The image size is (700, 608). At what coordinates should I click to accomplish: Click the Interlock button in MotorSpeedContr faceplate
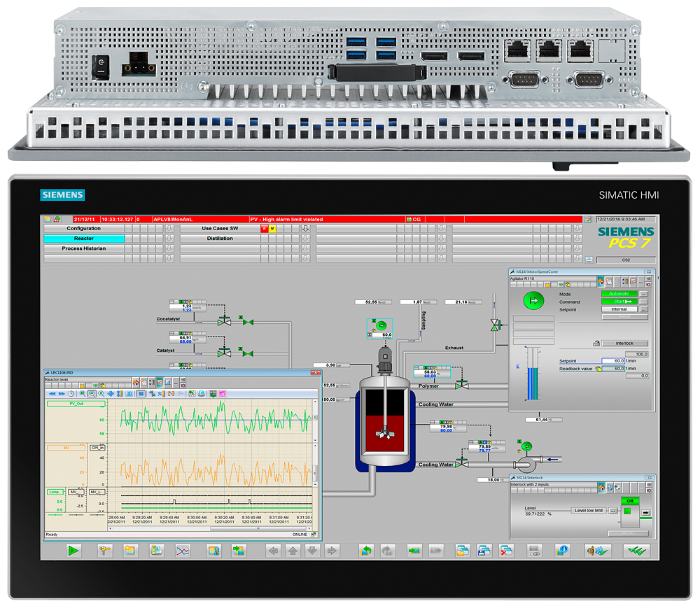pos(625,344)
